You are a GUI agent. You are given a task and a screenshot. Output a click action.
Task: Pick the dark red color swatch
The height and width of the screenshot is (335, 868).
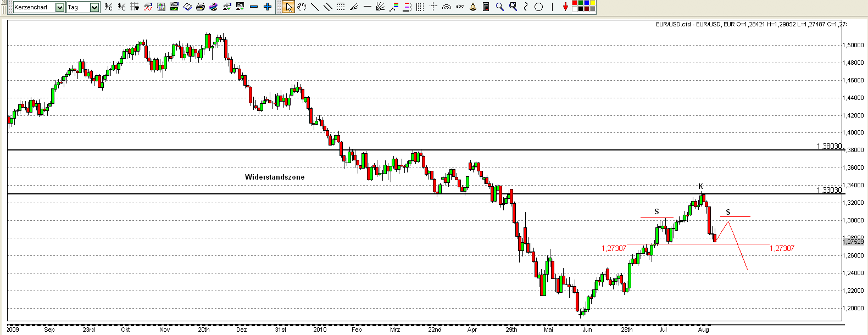click(587, 9)
